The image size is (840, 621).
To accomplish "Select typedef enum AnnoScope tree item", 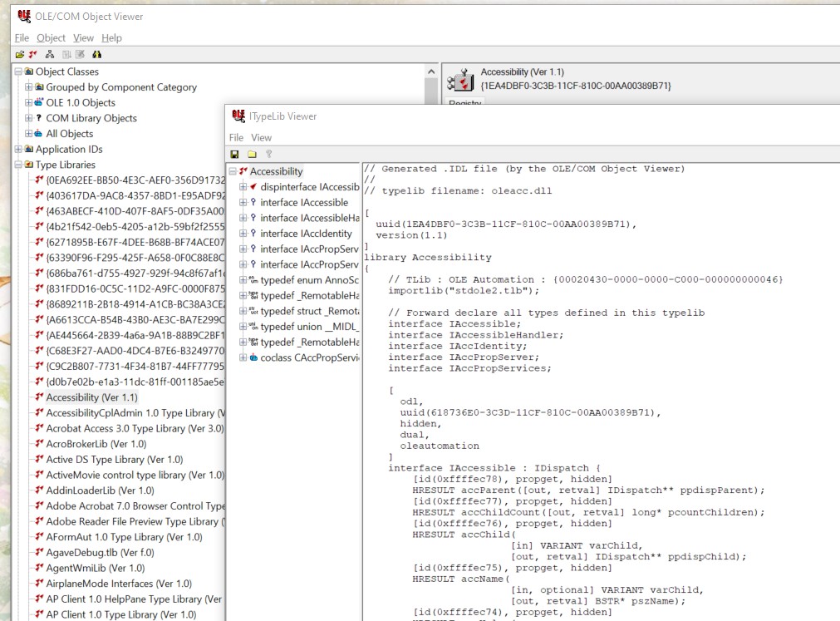I will 308,280.
